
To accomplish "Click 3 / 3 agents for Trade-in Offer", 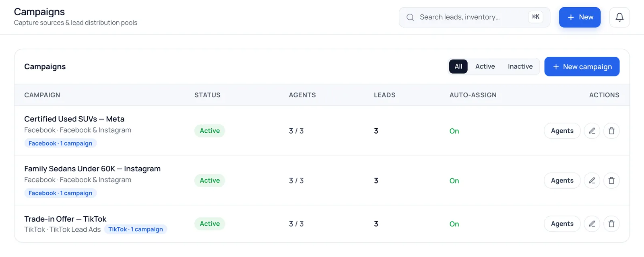I will [296, 224].
